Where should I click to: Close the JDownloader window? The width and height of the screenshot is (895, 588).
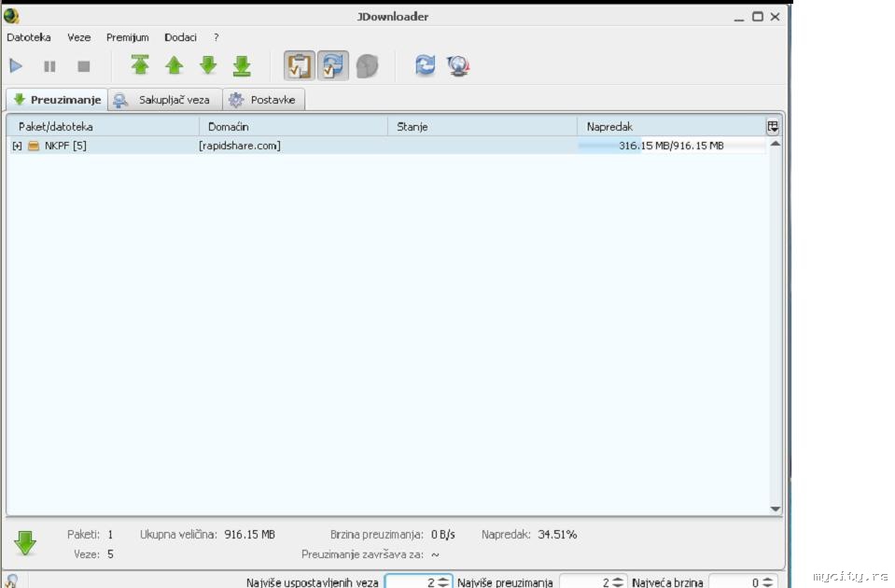click(x=776, y=17)
